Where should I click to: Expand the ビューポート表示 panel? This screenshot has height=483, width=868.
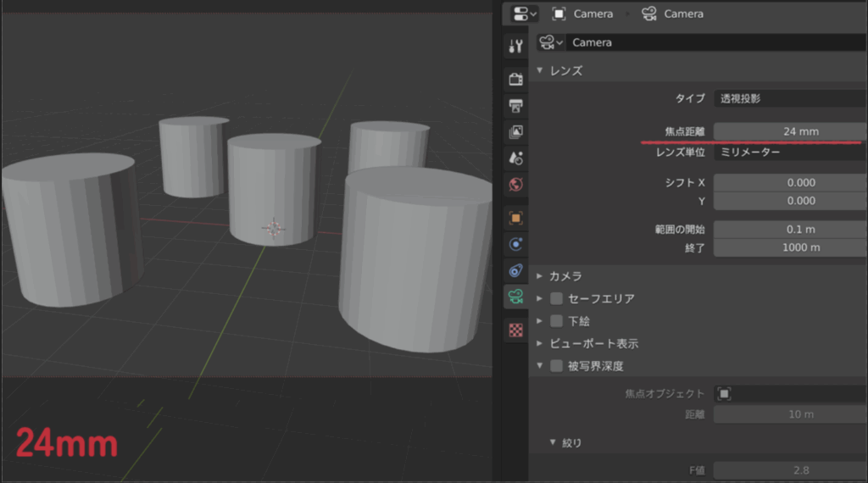pos(593,344)
